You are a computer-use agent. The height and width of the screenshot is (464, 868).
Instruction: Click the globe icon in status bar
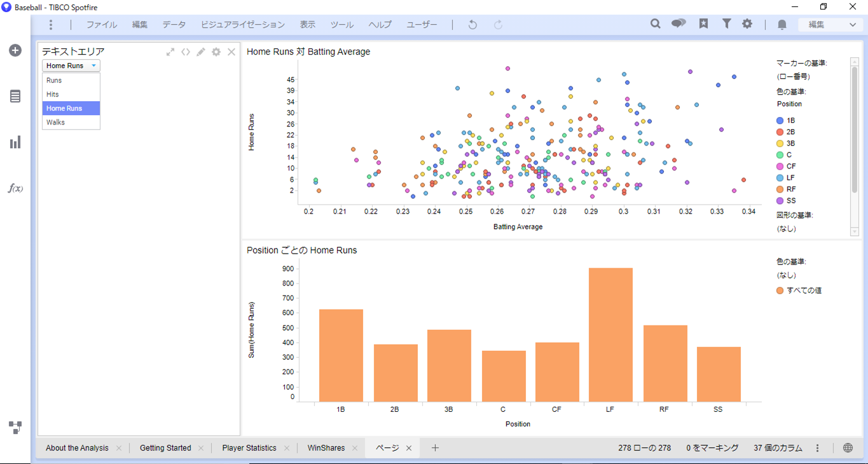(848, 447)
